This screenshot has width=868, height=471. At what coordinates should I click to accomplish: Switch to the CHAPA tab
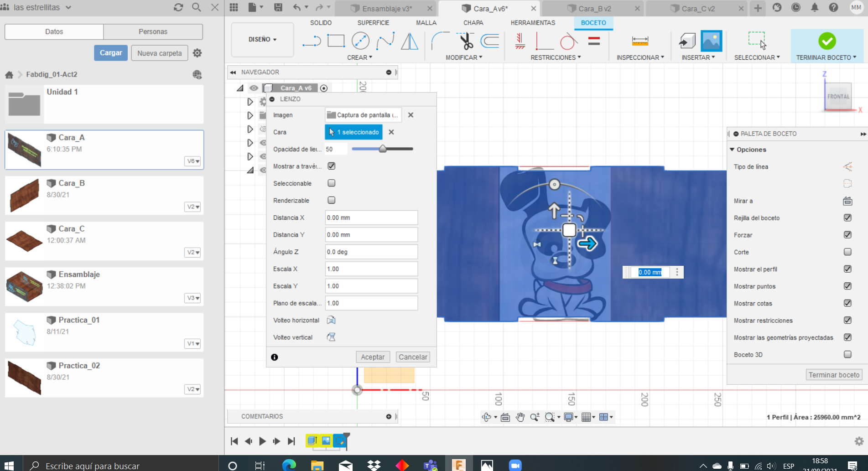coord(473,23)
